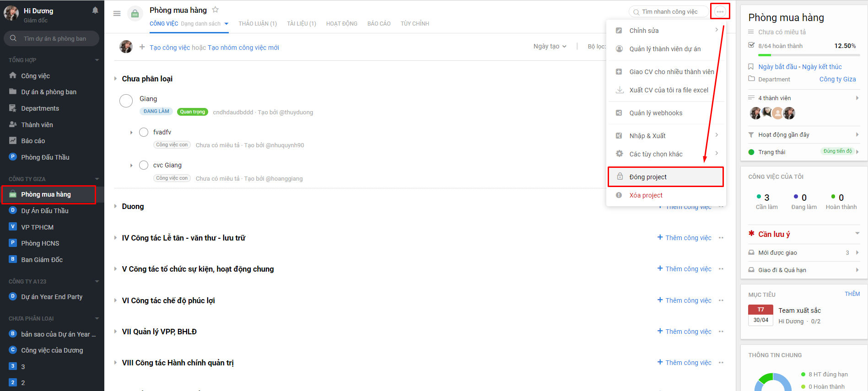This screenshot has width=868, height=391.
Task: Switch to the THẢO LUẬN (1) tab
Action: (x=258, y=24)
